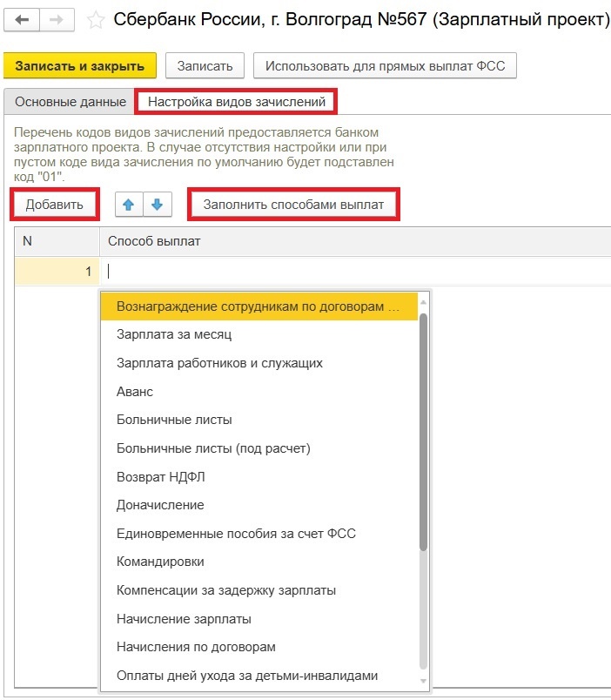Choose 'Компенсации за задержку зарплаты' option
This screenshot has width=611, height=700.
pyautogui.click(x=258, y=590)
